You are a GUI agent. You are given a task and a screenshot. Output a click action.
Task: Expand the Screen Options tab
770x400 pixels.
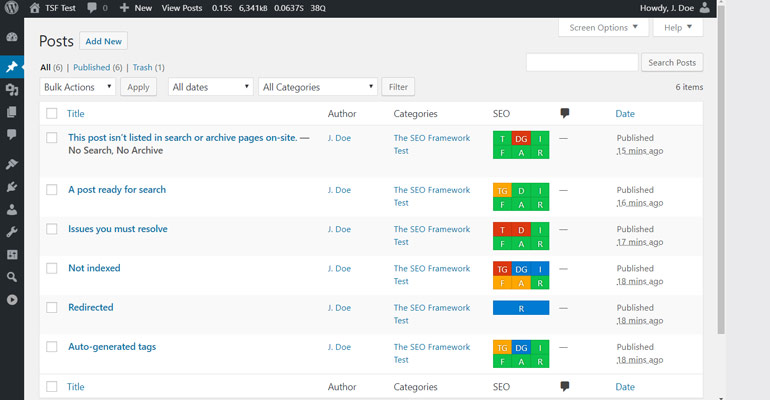pos(603,28)
